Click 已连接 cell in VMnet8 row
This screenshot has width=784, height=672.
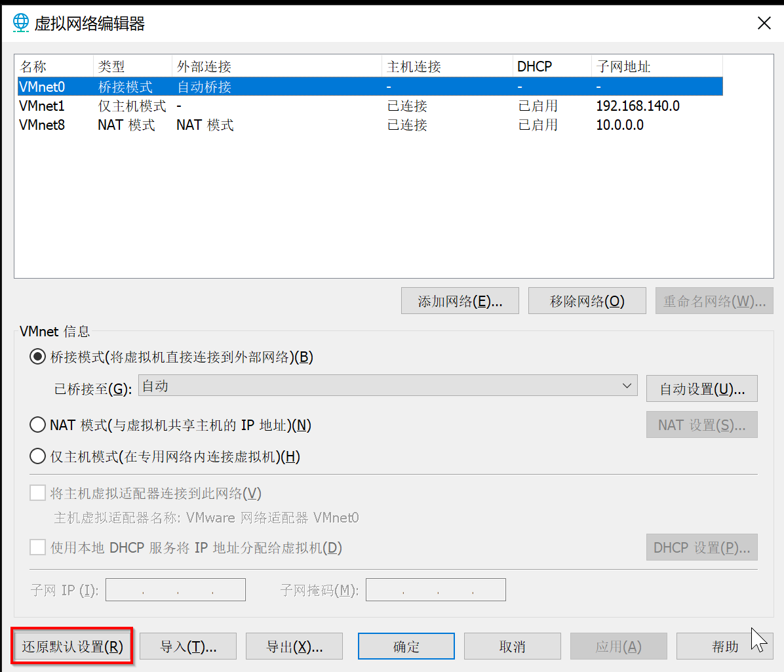point(407,125)
